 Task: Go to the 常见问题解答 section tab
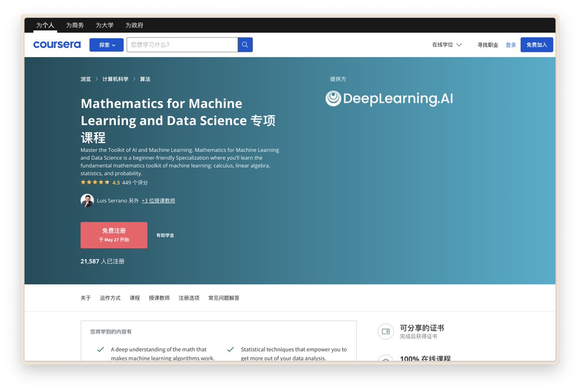click(x=224, y=298)
